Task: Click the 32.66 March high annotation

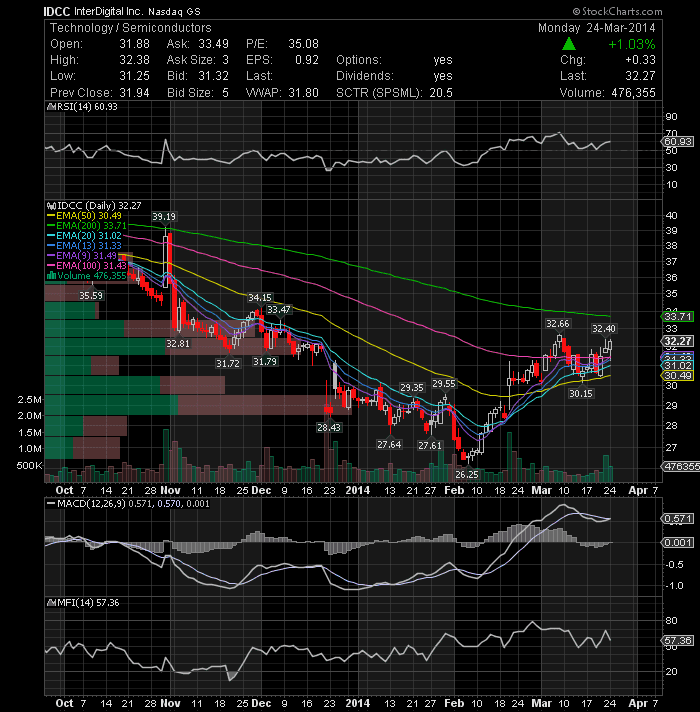Action: pyautogui.click(x=557, y=323)
